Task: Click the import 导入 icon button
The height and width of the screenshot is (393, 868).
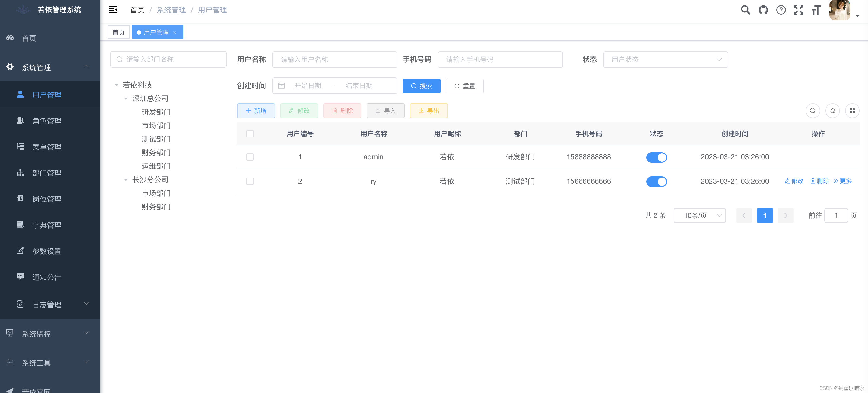Action: point(385,111)
